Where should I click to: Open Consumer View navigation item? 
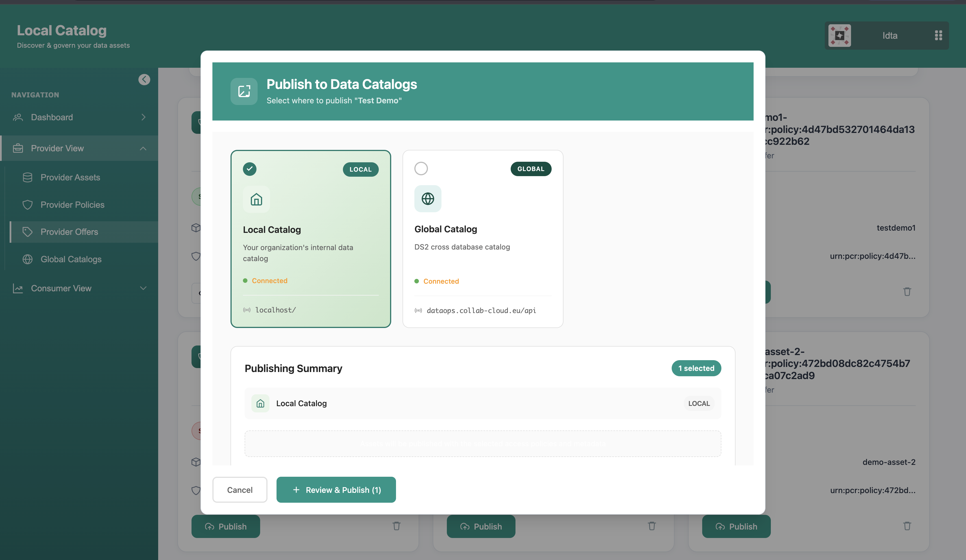coord(79,288)
